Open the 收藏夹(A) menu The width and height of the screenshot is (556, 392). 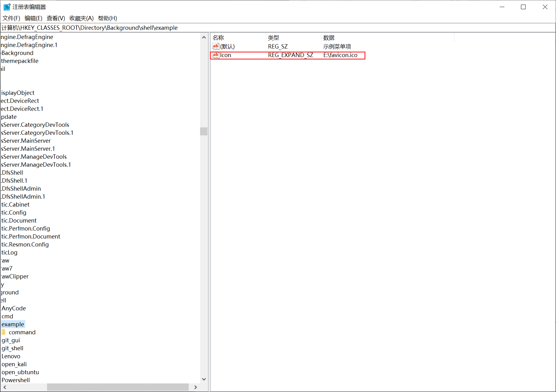point(81,18)
